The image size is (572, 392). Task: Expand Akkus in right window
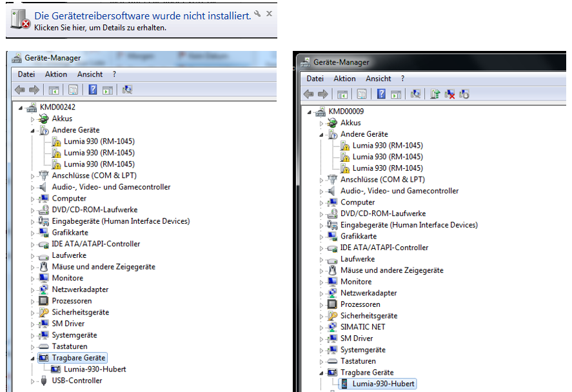(x=321, y=124)
